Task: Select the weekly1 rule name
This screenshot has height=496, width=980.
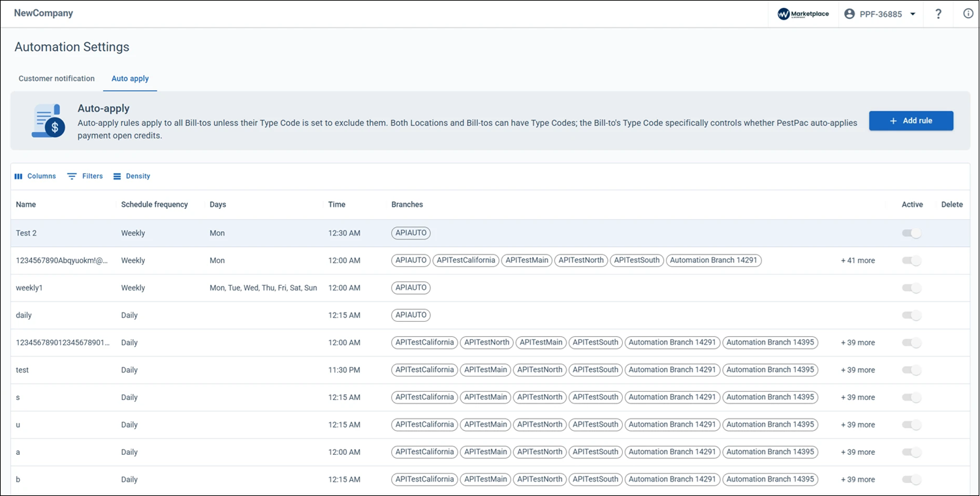Action: (29, 288)
